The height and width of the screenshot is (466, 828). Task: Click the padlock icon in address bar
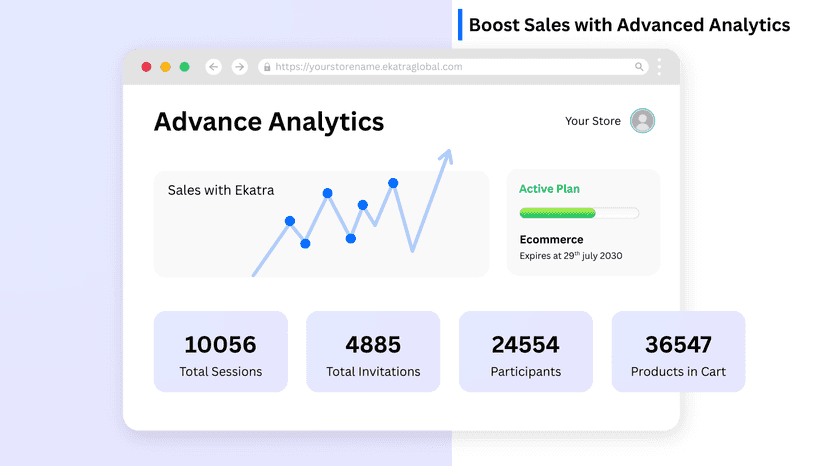(x=267, y=67)
